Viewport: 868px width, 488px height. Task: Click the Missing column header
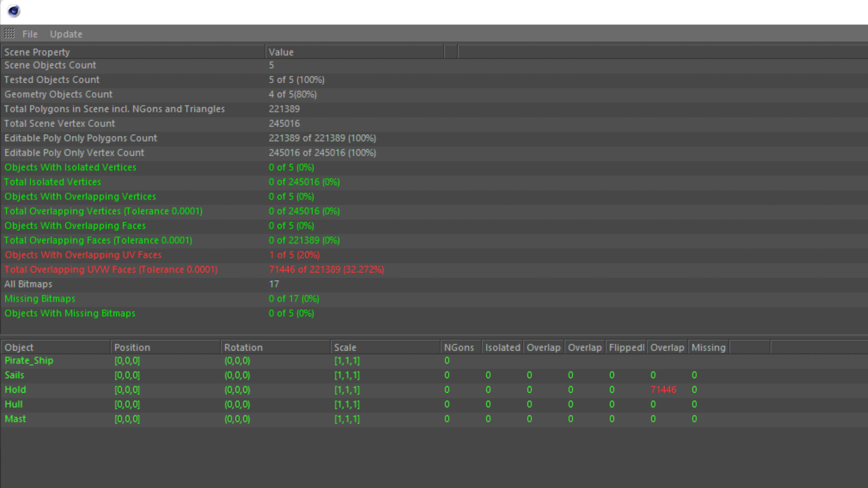pyautogui.click(x=708, y=347)
